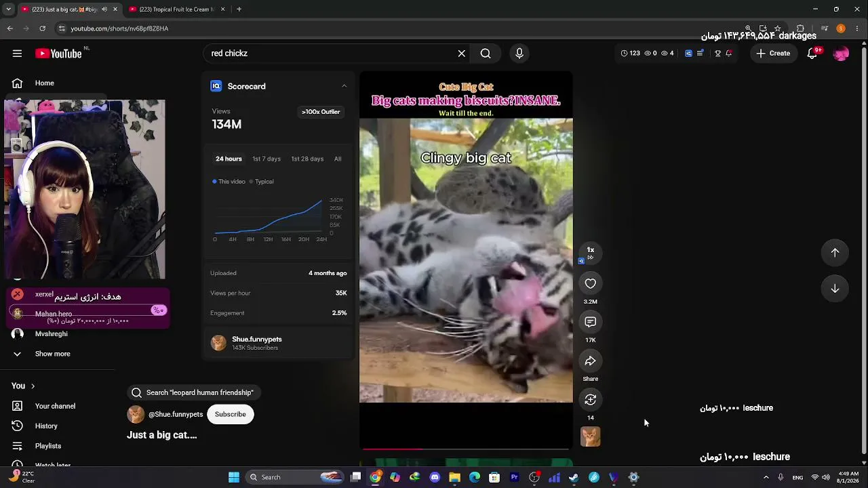Select the All time range tab
The width and height of the screenshot is (868, 488).
(338, 159)
